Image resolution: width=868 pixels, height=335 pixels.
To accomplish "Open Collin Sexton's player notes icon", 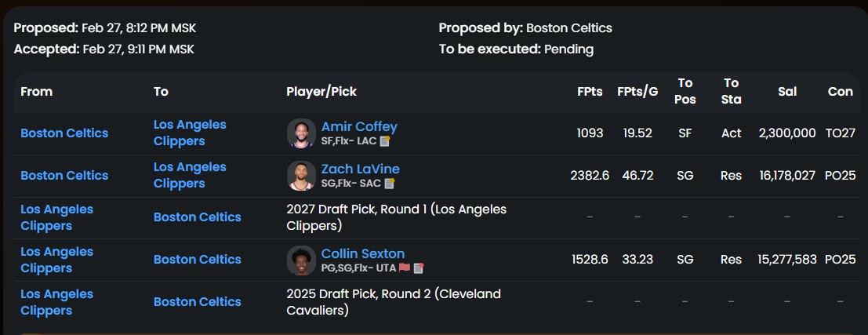I will point(419,268).
